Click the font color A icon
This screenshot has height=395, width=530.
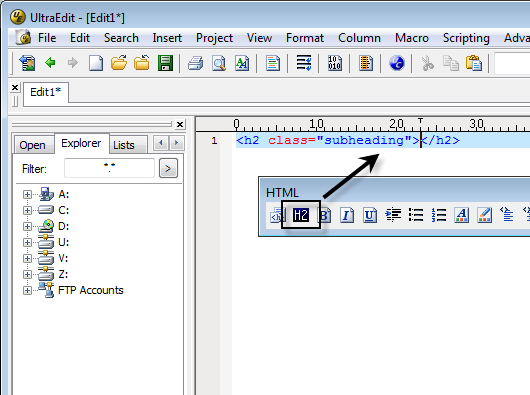pos(462,215)
